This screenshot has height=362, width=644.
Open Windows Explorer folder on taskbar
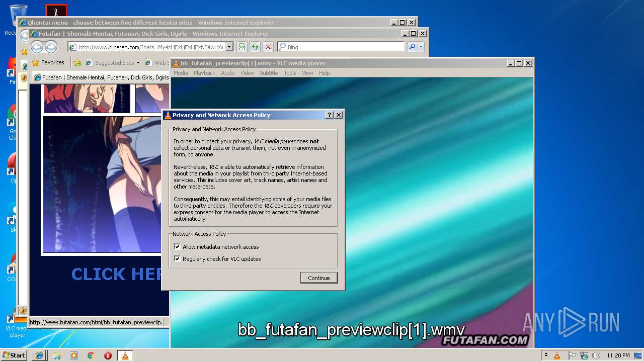pos(57,355)
